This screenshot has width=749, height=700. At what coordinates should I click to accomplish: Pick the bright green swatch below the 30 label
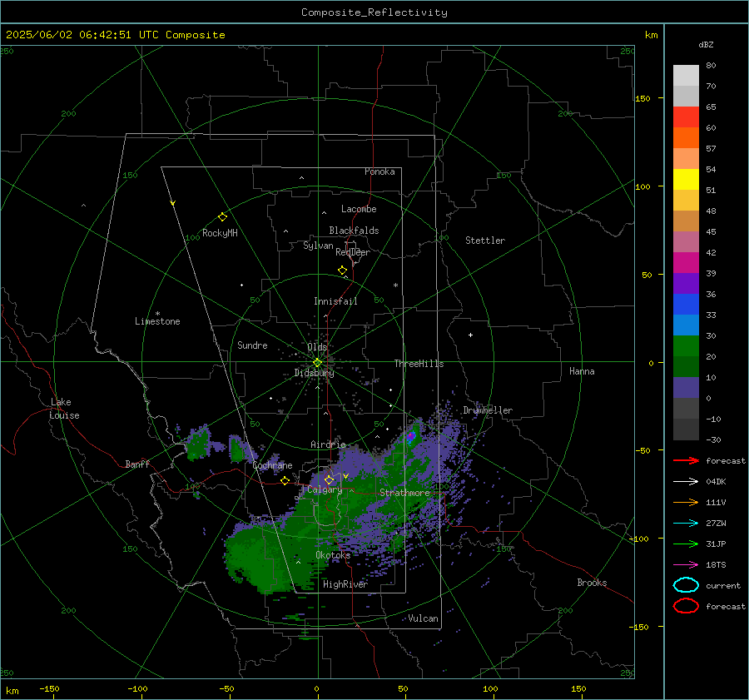click(686, 346)
